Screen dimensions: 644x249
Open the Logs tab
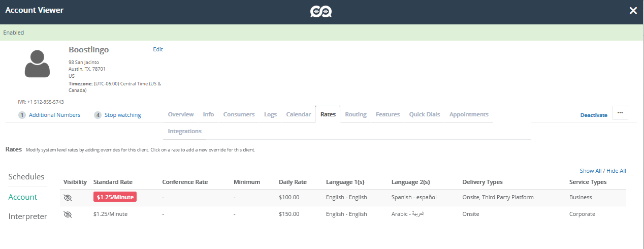270,114
